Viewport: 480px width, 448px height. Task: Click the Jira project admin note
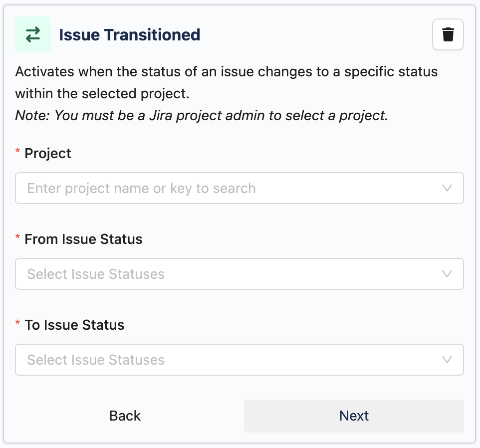click(202, 115)
